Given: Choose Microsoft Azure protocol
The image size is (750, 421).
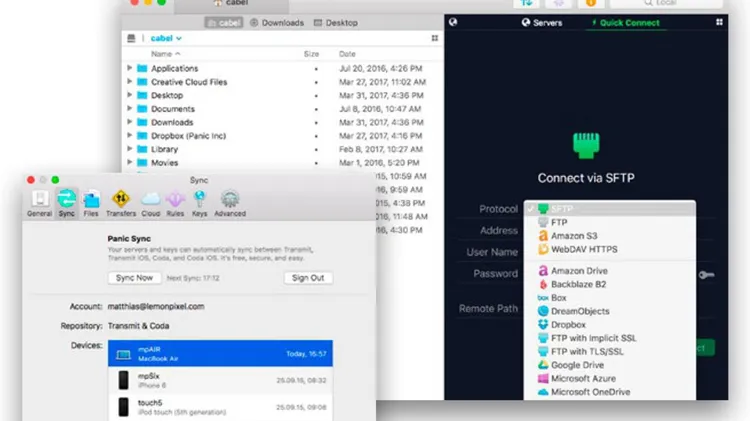Looking at the screenshot, I should tap(610, 378).
